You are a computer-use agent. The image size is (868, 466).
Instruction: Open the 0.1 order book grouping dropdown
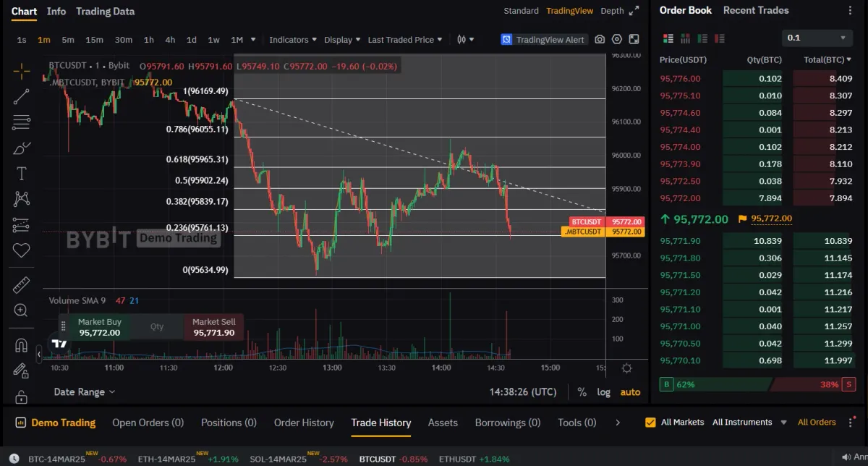click(x=817, y=38)
